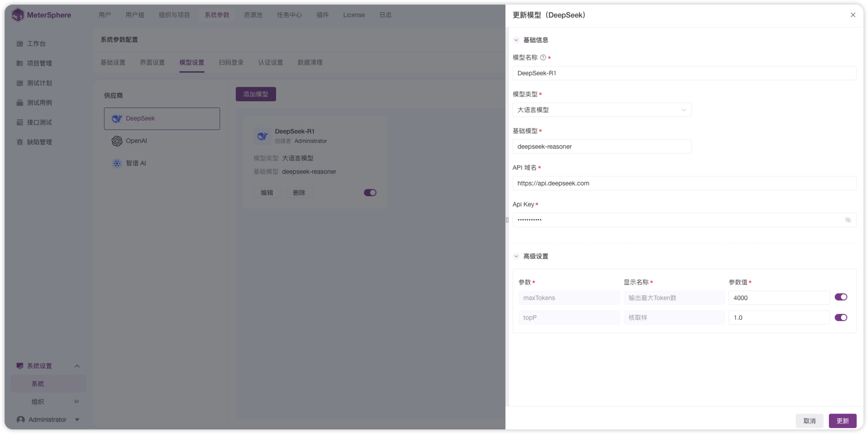
Task: Click the 模型名称 input field
Action: coord(684,73)
